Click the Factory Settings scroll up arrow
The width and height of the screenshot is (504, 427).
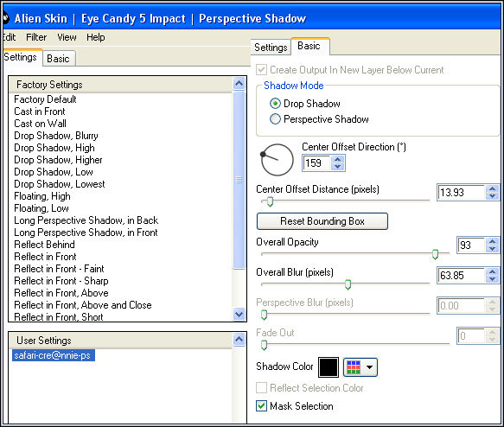[239, 84]
